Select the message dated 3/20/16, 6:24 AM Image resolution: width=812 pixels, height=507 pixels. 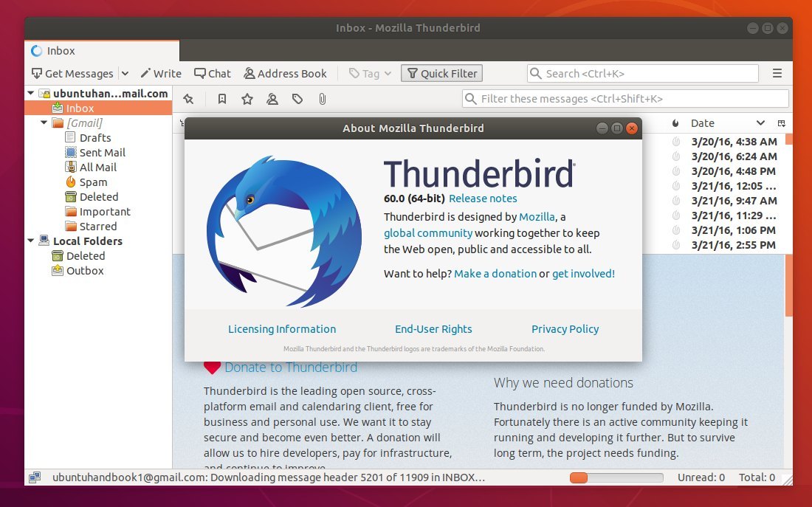click(734, 156)
